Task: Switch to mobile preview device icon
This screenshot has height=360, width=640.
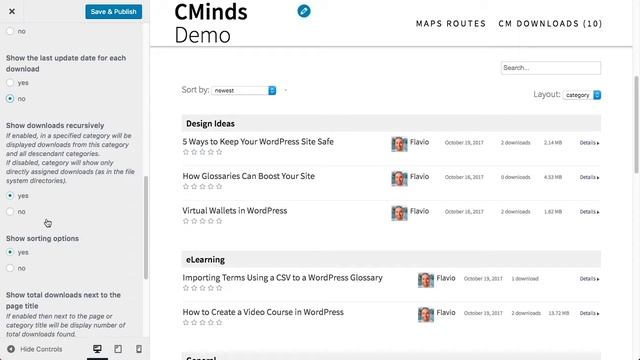Action: coord(139,349)
